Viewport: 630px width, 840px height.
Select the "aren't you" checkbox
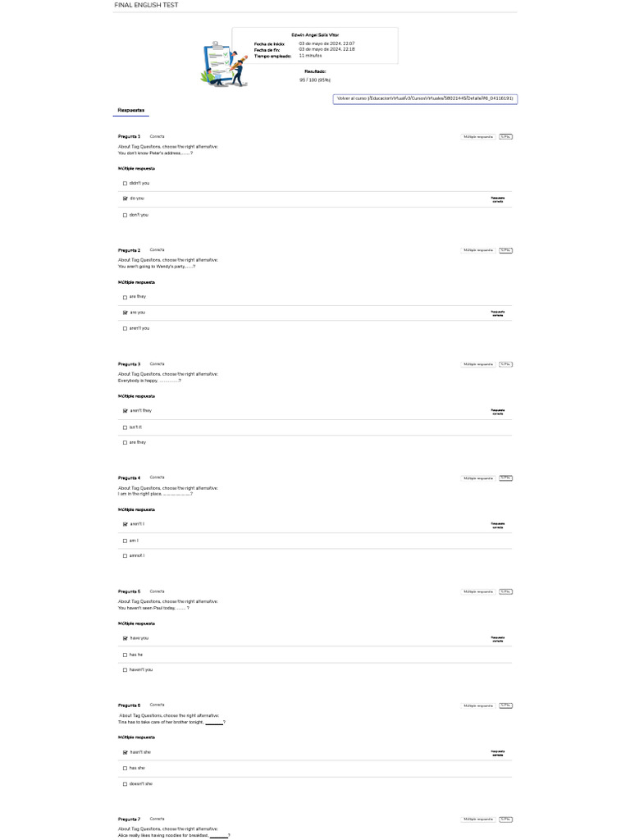(x=126, y=329)
